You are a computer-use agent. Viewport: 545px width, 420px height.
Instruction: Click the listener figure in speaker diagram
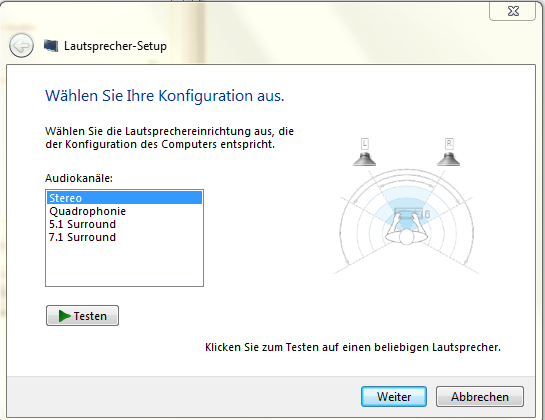click(x=406, y=227)
